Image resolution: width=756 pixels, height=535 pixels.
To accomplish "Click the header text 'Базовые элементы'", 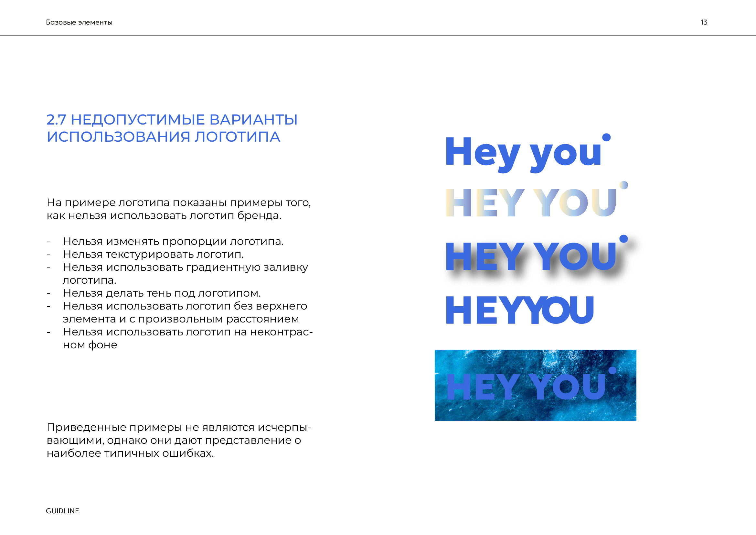I will click(79, 22).
